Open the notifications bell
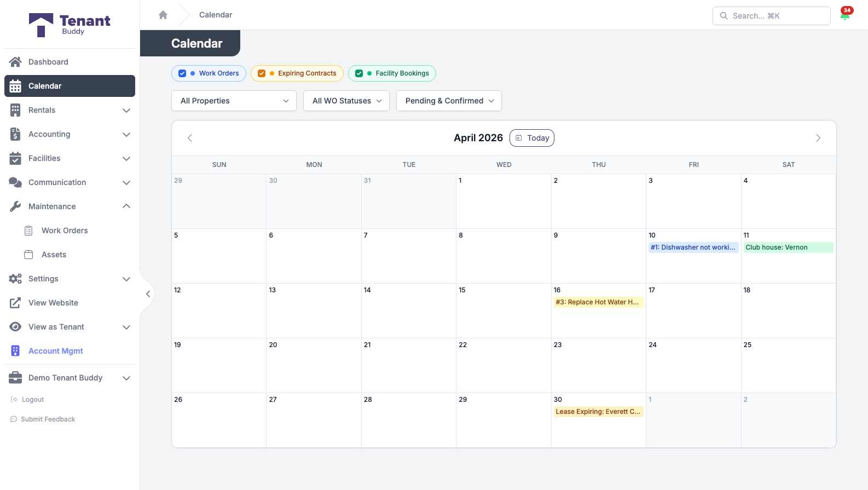Viewport: 868px width, 490px height. coord(845,15)
